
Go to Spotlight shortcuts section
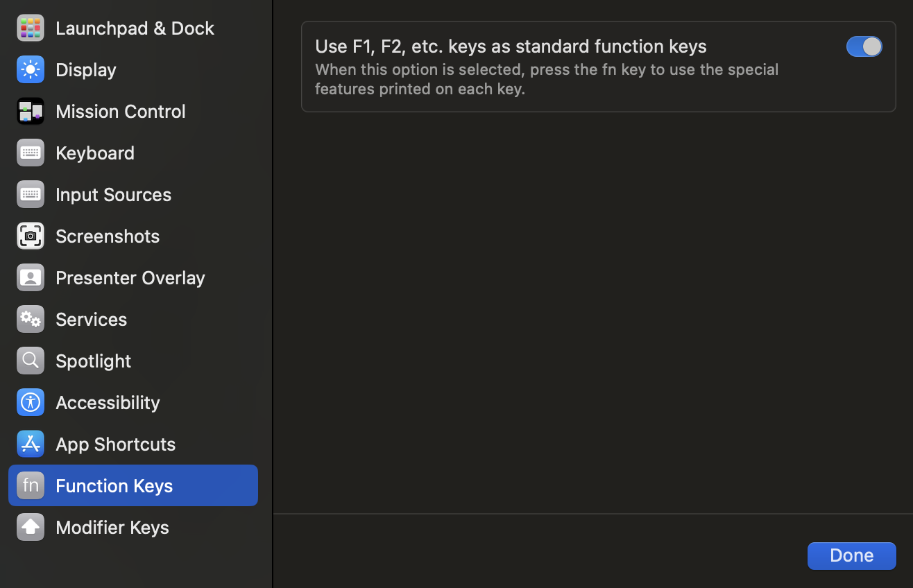tap(133, 361)
